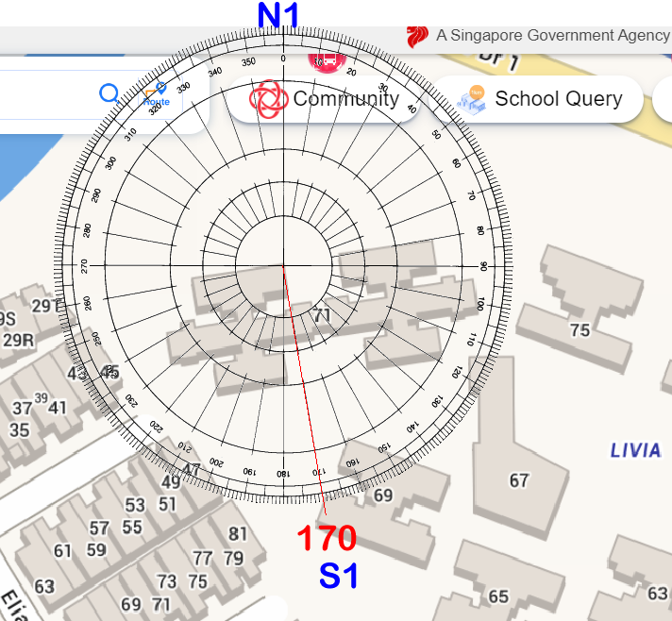This screenshot has height=621, width=672.
Task: Click the A Singapore Government Agency text
Action: (552, 36)
